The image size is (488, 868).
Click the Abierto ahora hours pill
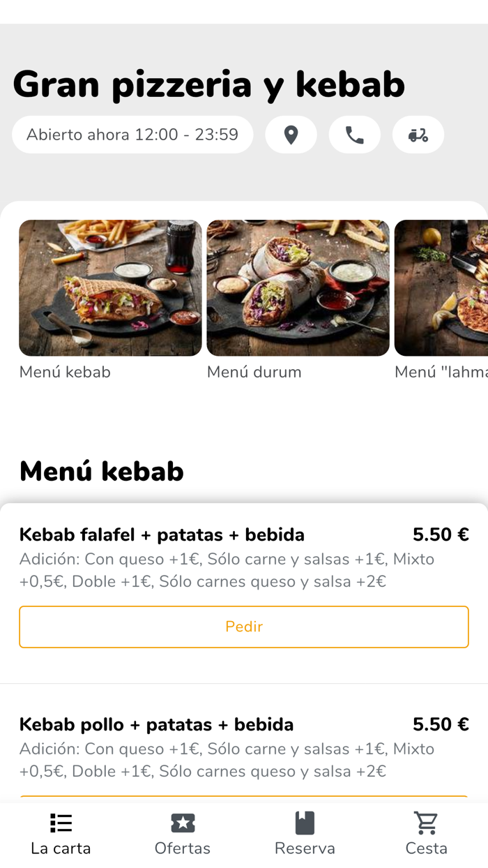coord(132,135)
